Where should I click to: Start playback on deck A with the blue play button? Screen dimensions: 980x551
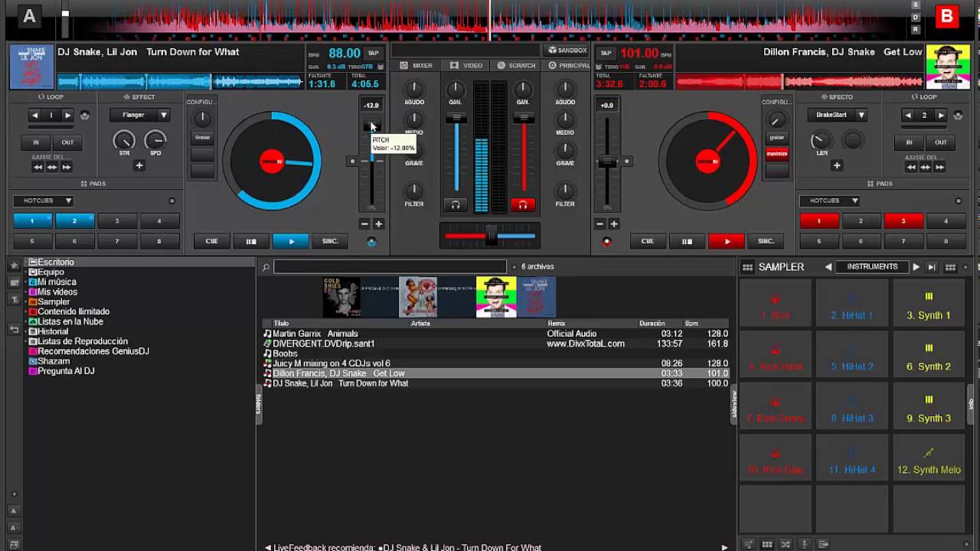click(291, 241)
